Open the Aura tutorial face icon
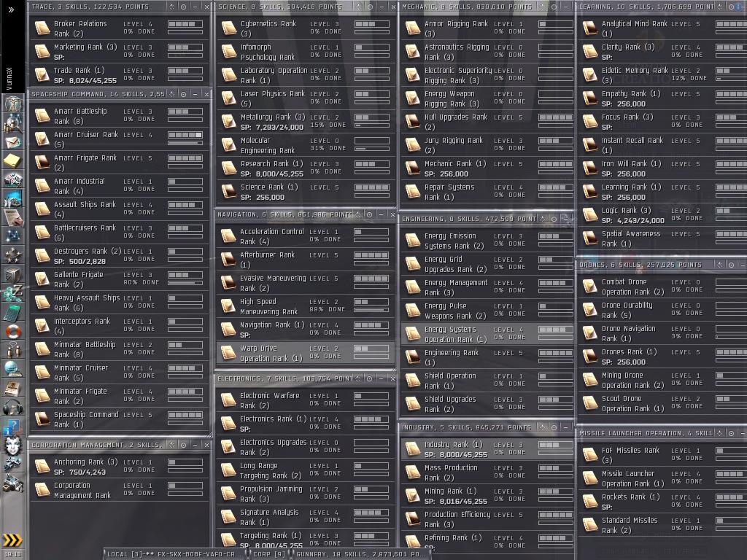This screenshot has width=747, height=560. point(12,446)
